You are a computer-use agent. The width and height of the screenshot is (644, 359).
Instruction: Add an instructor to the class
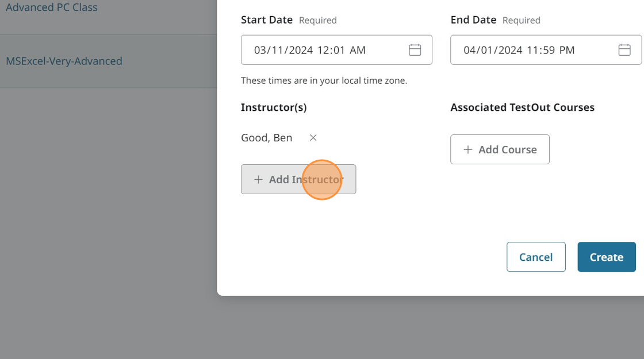tap(298, 179)
